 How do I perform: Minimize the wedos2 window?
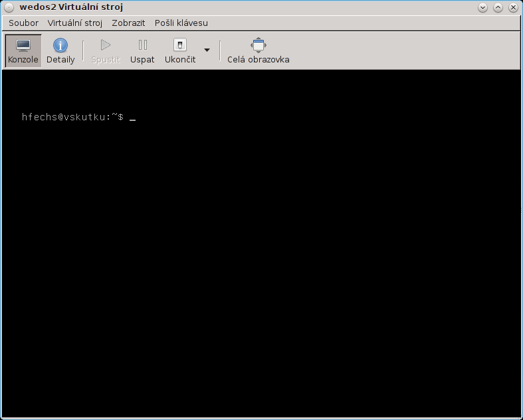point(482,7)
